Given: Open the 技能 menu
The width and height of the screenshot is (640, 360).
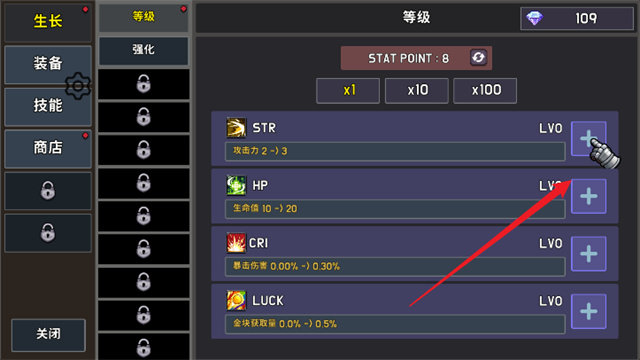Looking at the screenshot, I should point(48,106).
